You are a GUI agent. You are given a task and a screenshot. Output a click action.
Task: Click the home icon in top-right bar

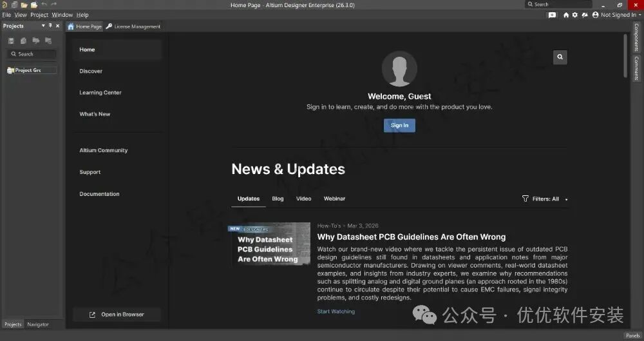[566, 15]
